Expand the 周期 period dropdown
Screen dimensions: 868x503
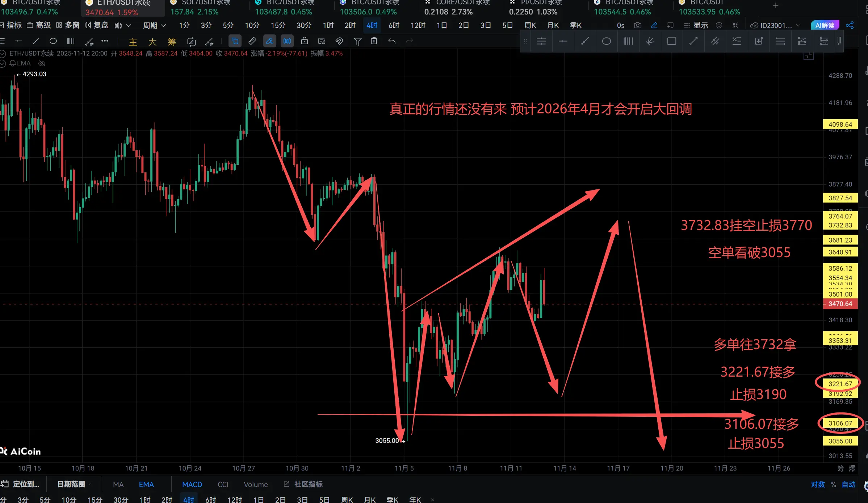(x=154, y=25)
